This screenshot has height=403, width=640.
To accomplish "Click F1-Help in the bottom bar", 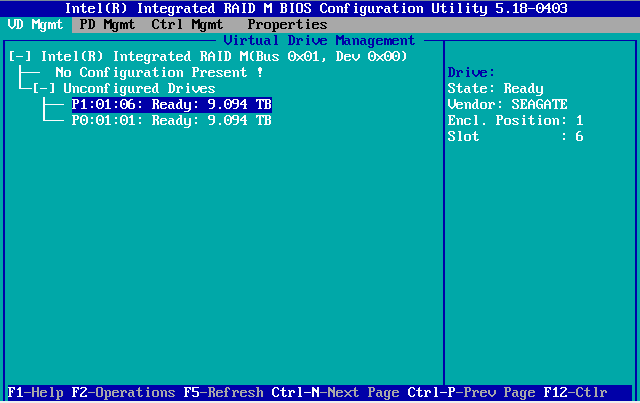I will coord(36,393).
